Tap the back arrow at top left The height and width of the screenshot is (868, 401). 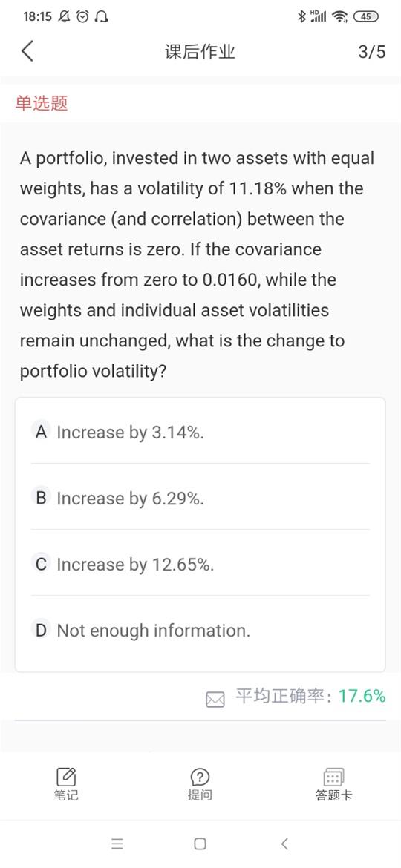[27, 52]
